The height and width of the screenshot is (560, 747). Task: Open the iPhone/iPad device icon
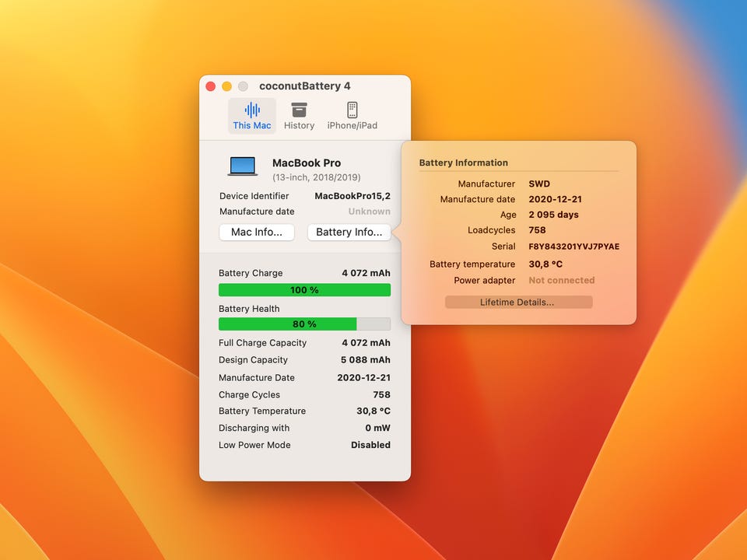point(352,110)
